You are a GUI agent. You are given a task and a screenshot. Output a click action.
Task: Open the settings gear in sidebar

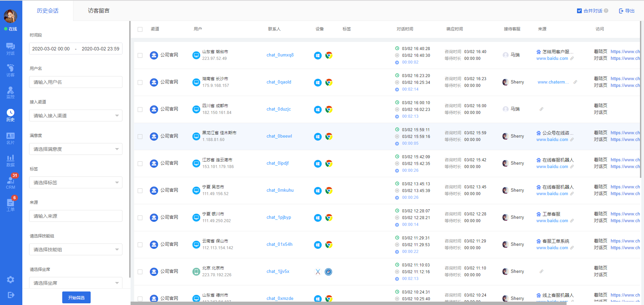coord(10,280)
